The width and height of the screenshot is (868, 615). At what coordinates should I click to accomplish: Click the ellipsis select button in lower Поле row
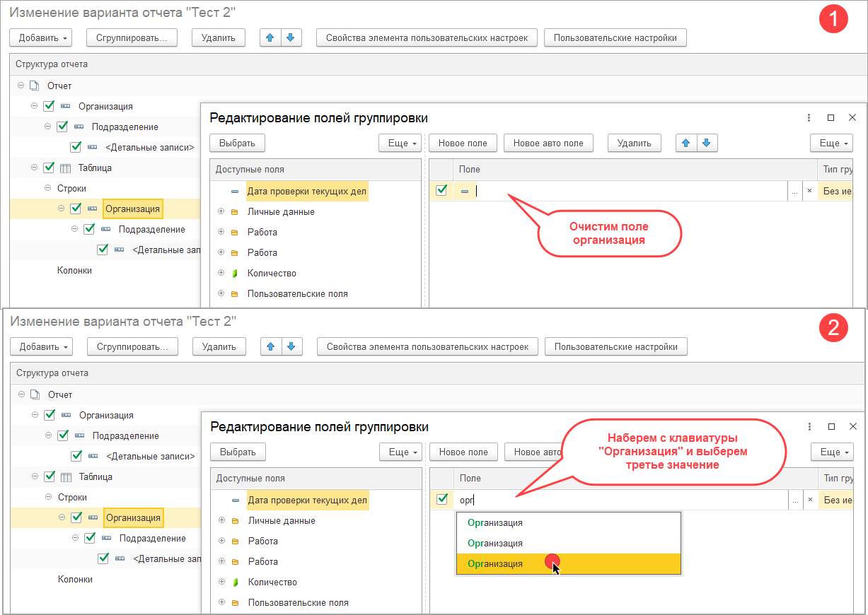tap(796, 500)
